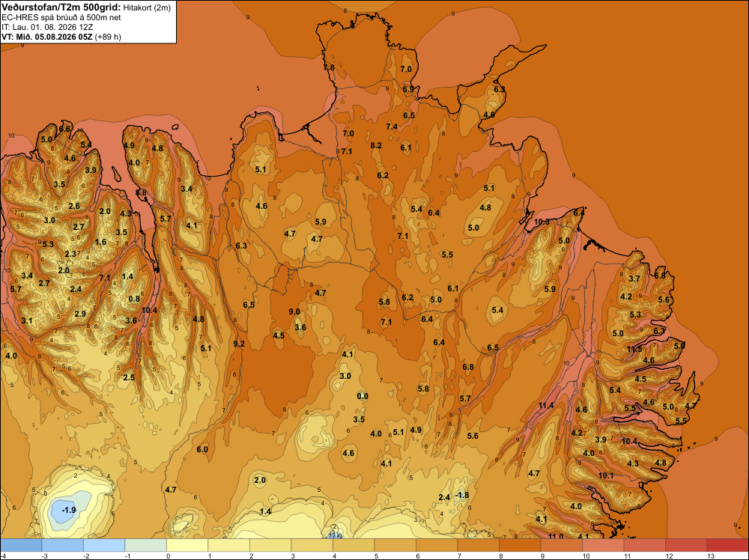
Task: Click the IT initial time line in header
Action: (x=48, y=27)
